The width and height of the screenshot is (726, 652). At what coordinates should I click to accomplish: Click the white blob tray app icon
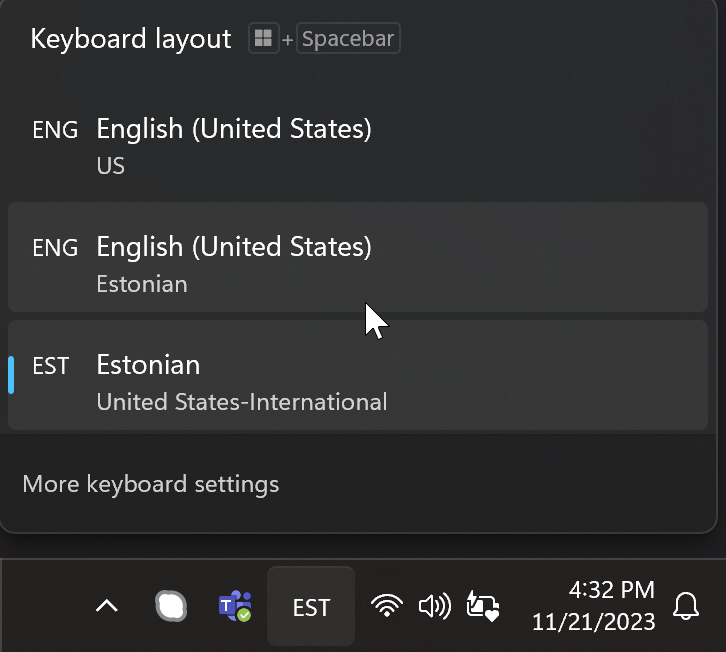point(171,606)
